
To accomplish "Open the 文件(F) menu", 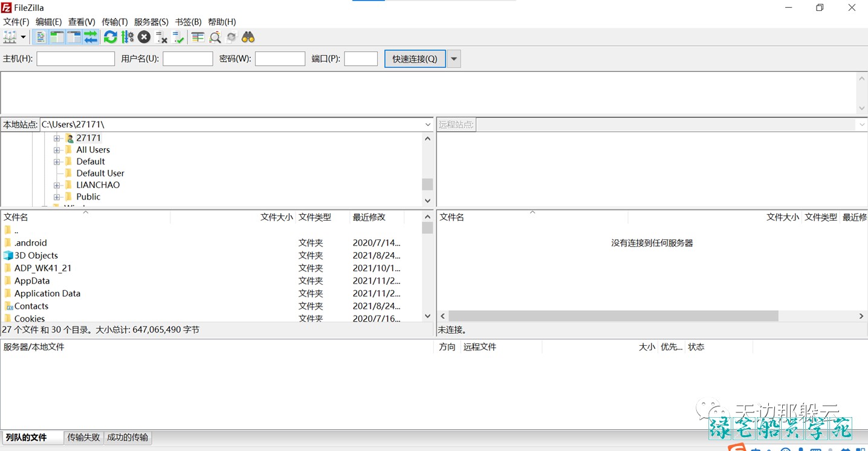I will [16, 22].
